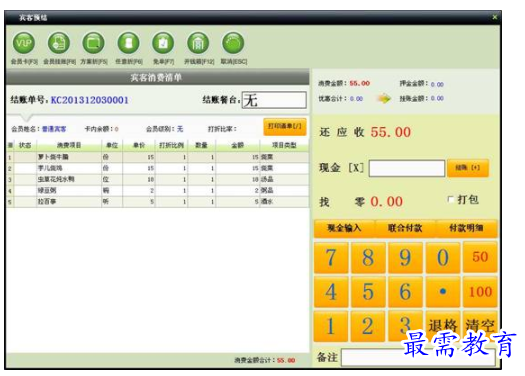Image resolution: width=525 pixels, height=376 pixels.
Task: Click the 还应收 amount 55.00
Action: click(x=391, y=132)
